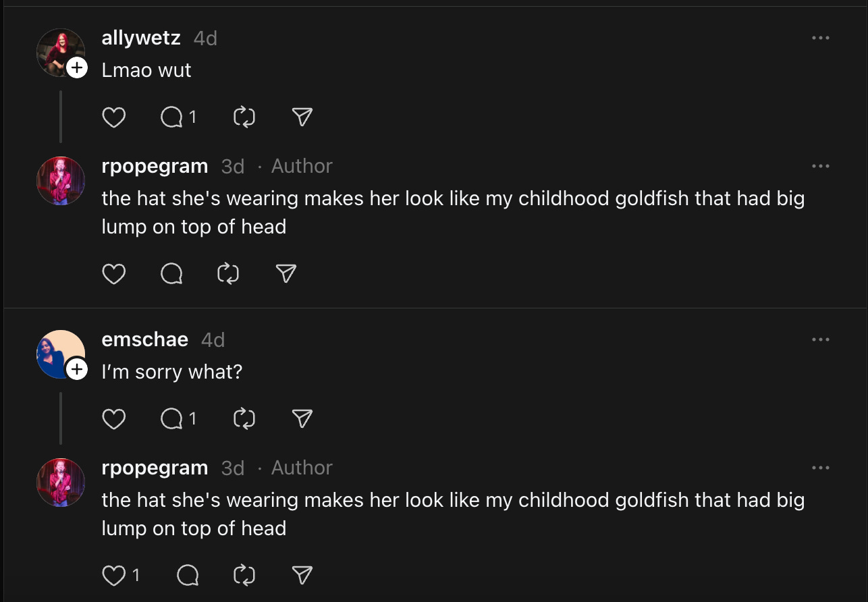The width and height of the screenshot is (868, 602).
Task: Share emschae's comment via send icon
Action: pyautogui.click(x=302, y=419)
